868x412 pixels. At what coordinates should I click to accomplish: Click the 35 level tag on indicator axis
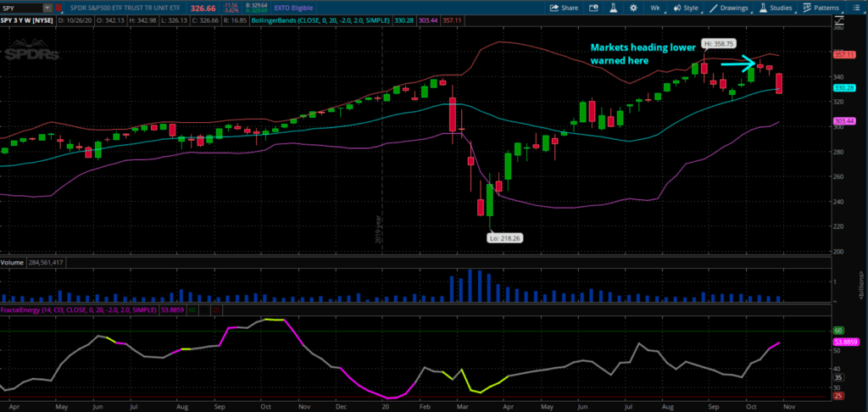click(837, 377)
